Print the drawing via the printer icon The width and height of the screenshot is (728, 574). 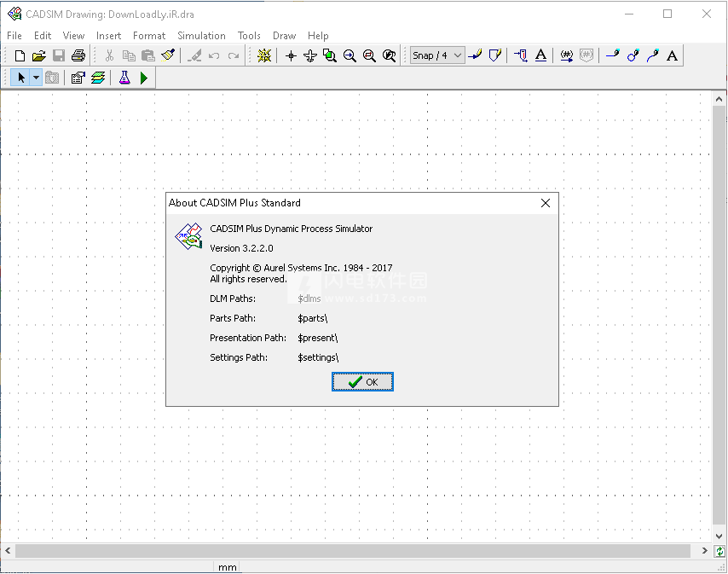[x=78, y=55]
